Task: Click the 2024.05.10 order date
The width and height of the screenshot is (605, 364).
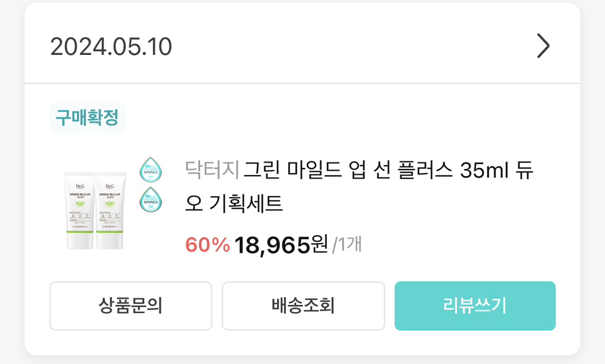Action: 111,47
